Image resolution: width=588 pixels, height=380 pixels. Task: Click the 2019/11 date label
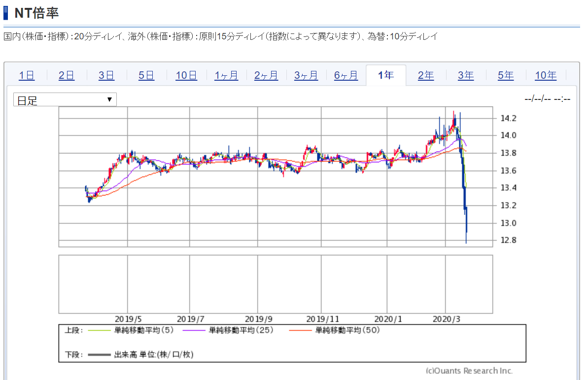pos(322,319)
